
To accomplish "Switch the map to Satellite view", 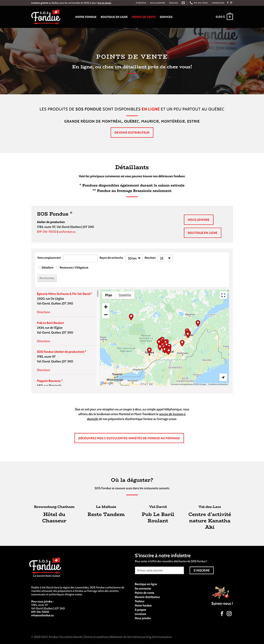I will (x=125, y=295).
